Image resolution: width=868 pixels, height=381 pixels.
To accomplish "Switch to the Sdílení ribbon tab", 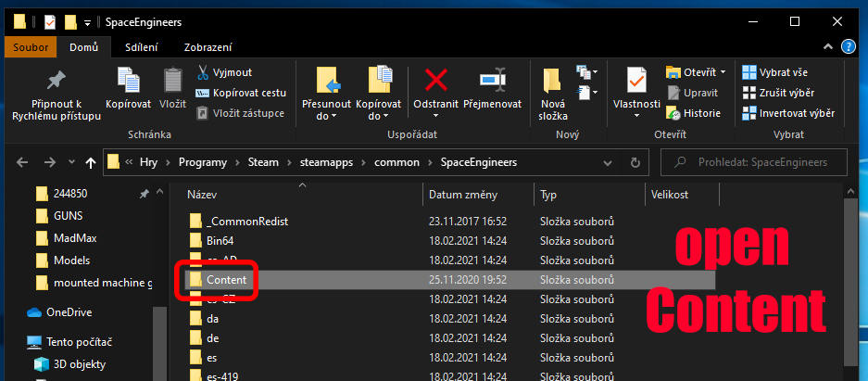I will coord(141,47).
